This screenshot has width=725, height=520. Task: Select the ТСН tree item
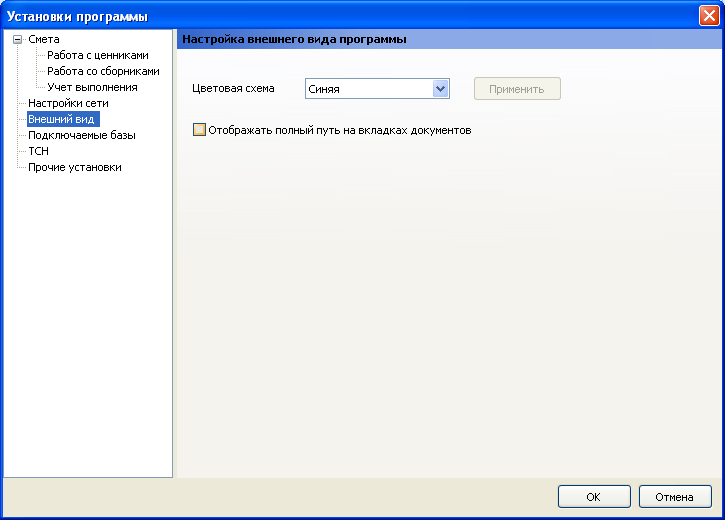tap(38, 151)
